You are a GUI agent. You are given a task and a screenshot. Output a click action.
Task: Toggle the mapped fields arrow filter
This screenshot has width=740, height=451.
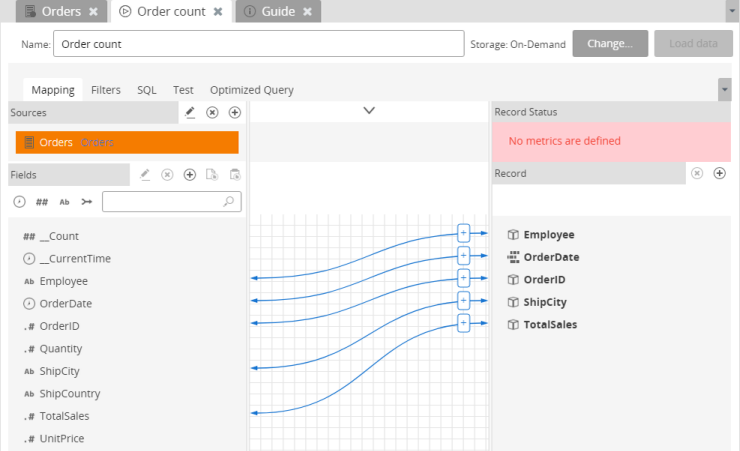click(87, 202)
